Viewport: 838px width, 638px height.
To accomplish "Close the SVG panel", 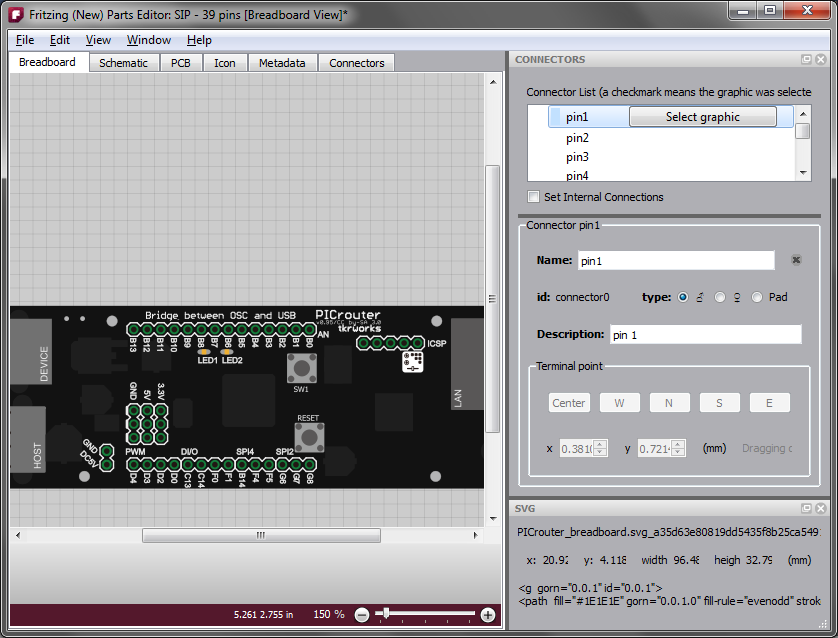I will point(821,508).
